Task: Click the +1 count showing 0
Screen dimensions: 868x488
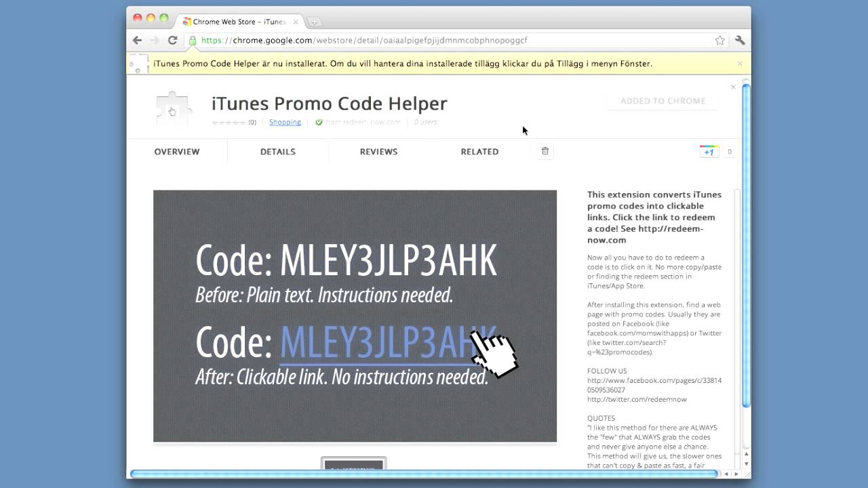Action: click(x=730, y=152)
